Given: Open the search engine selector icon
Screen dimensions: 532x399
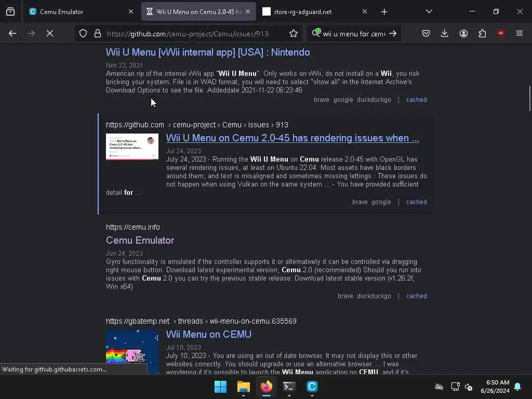Looking at the screenshot, I should pos(316,33).
